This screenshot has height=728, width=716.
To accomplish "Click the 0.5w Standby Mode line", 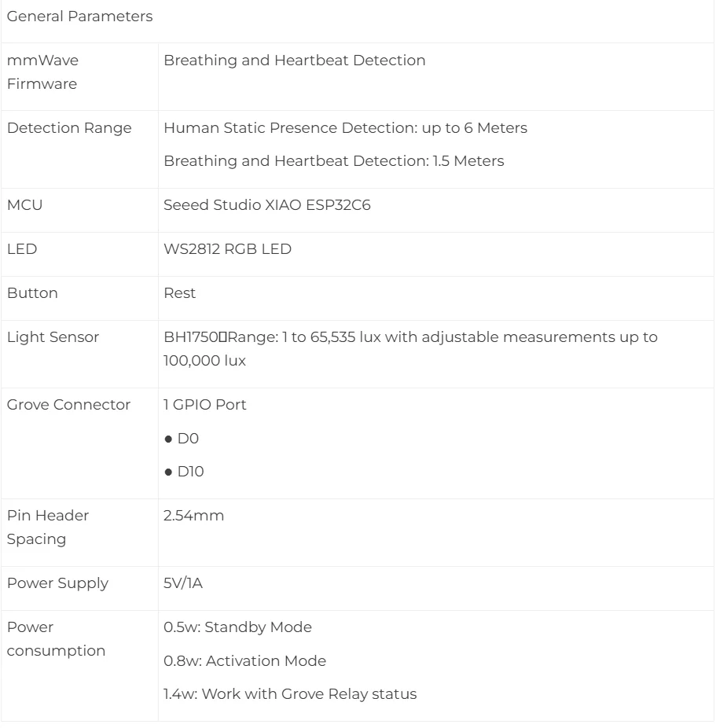I will pos(237,628).
